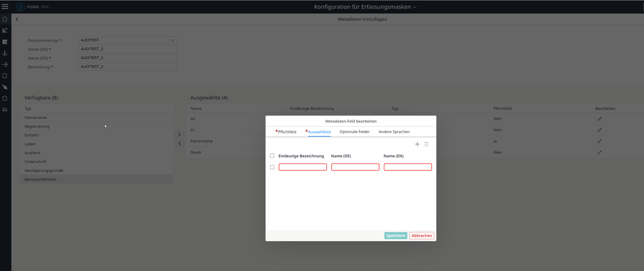
Task: Open the sidebar house icon above the chart icon
Action: 5,19
